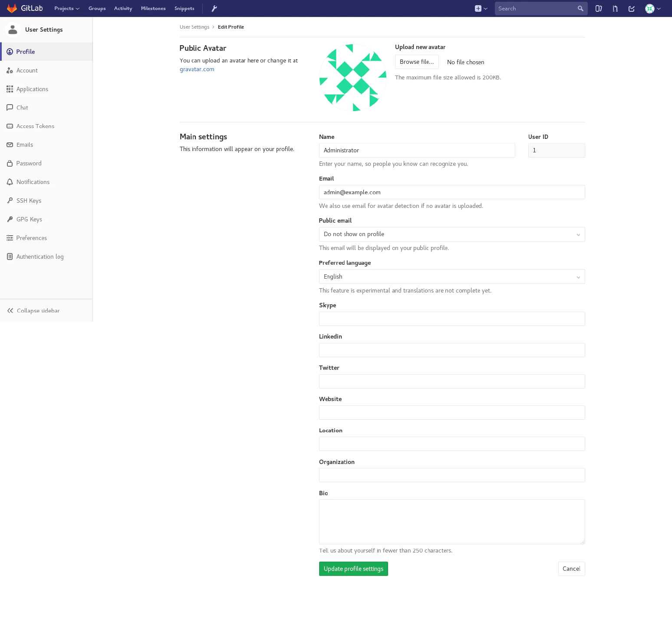672x625 pixels.
Task: Open the user avatar menu
Action: (x=652, y=8)
